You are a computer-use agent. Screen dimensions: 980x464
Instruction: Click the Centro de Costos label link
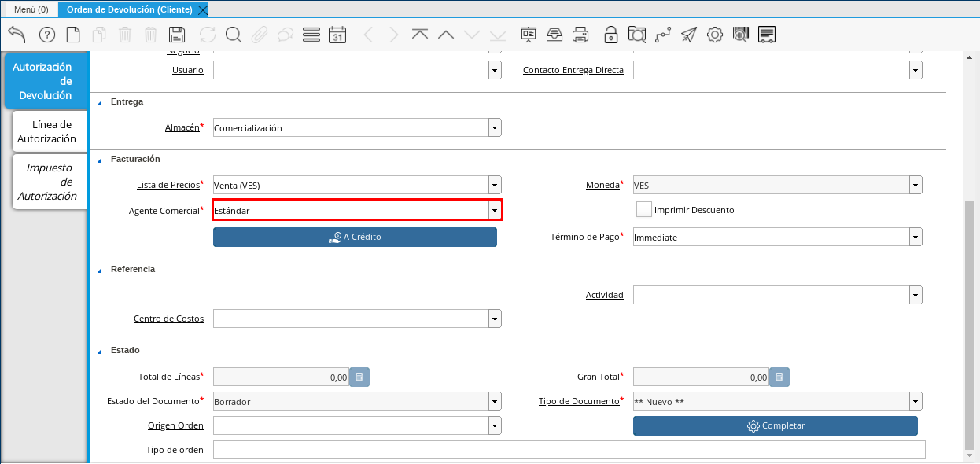coord(168,319)
